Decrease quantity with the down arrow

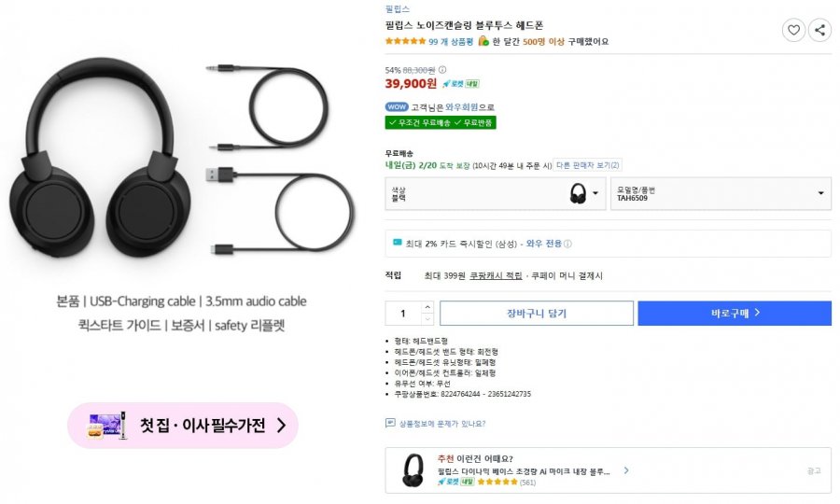pos(427,319)
